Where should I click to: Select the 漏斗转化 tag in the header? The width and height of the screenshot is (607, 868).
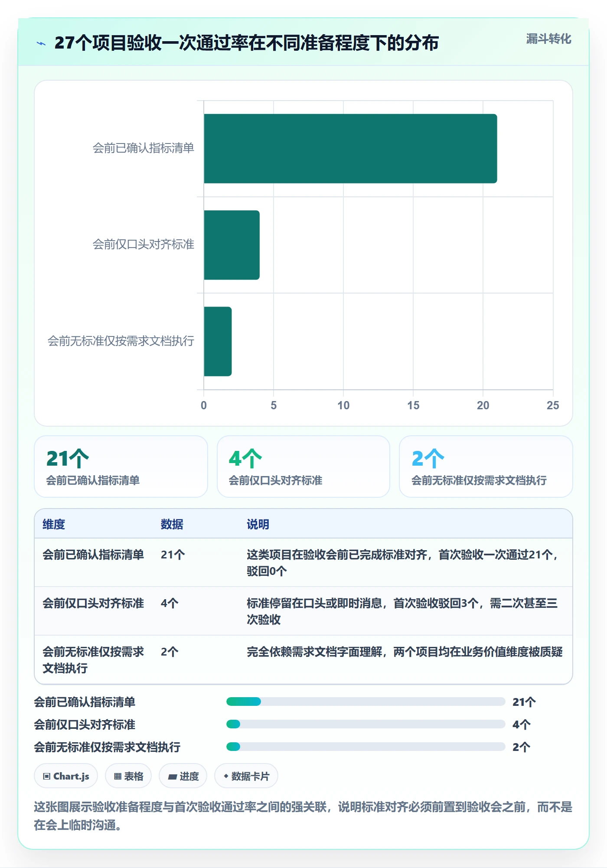click(x=548, y=39)
